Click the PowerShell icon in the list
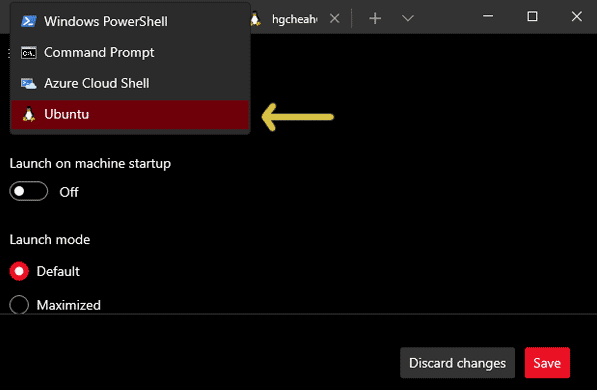The image size is (597, 390). click(x=29, y=21)
